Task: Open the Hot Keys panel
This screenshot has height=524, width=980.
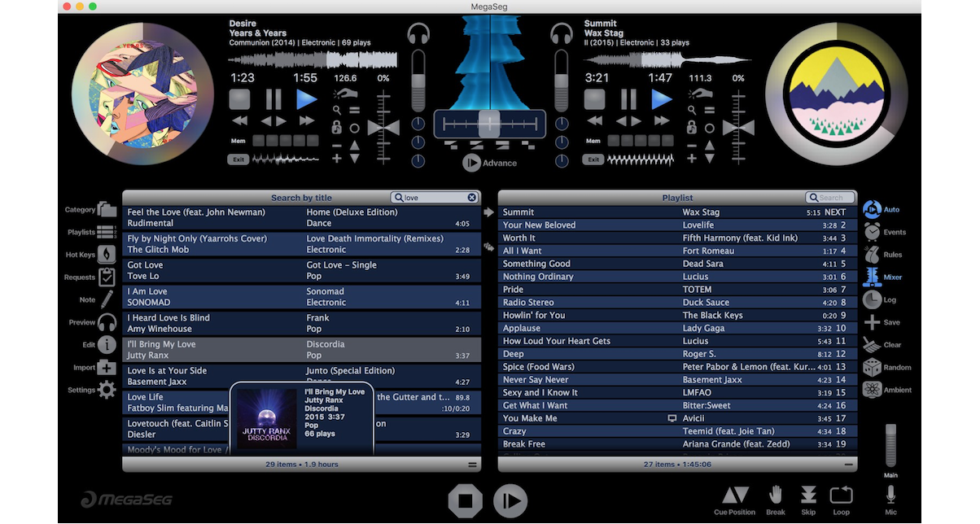Action: click(x=107, y=255)
